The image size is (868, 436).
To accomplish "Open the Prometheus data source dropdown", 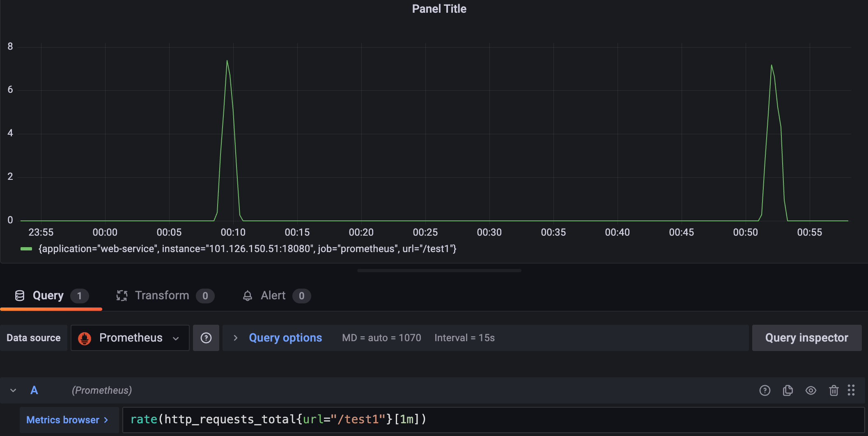I will pos(130,338).
